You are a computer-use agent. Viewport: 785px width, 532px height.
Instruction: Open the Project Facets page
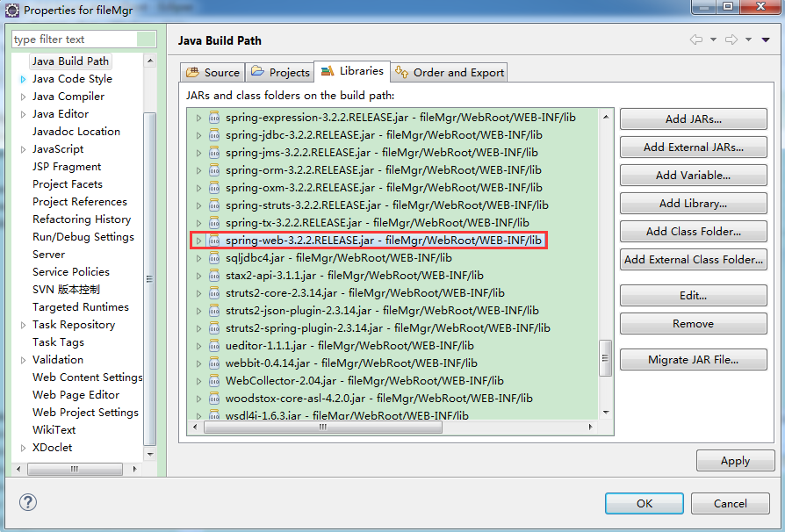[x=68, y=184]
